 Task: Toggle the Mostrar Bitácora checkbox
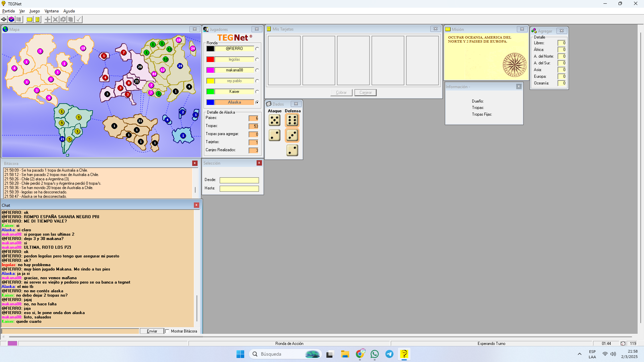(x=167, y=331)
